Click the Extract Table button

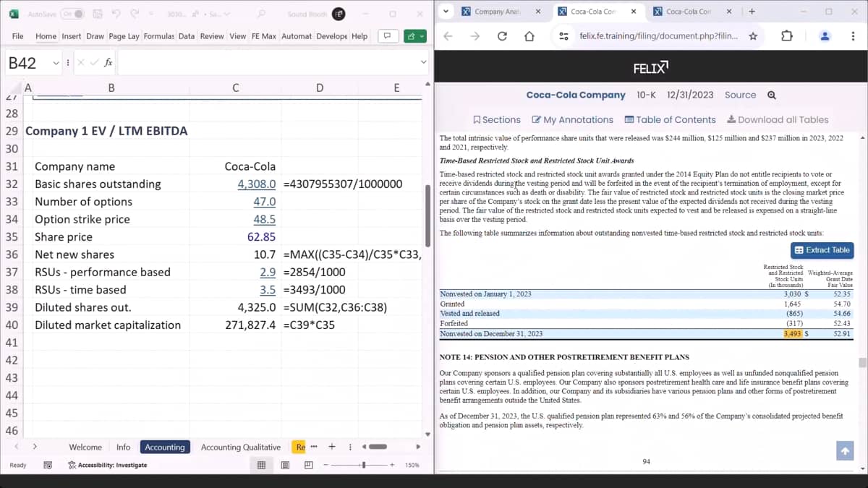[822, 250]
